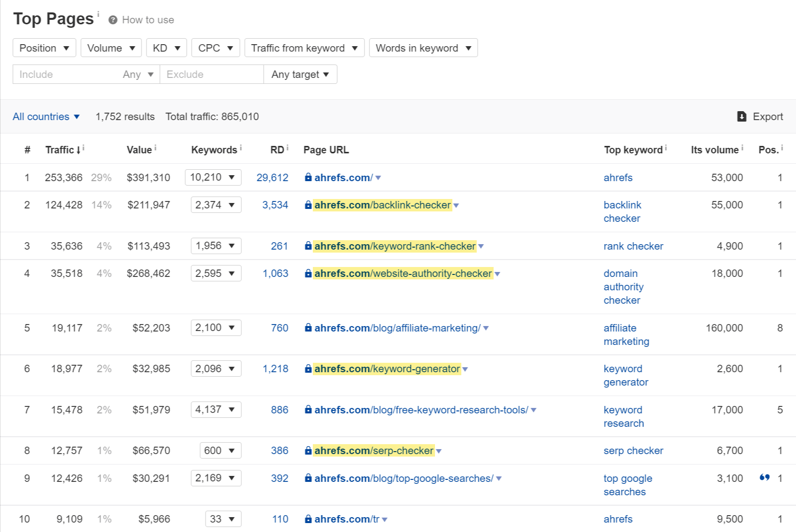Open the Traffic from keyword filter
Image resolution: width=796 pixels, height=532 pixels.
(304, 48)
